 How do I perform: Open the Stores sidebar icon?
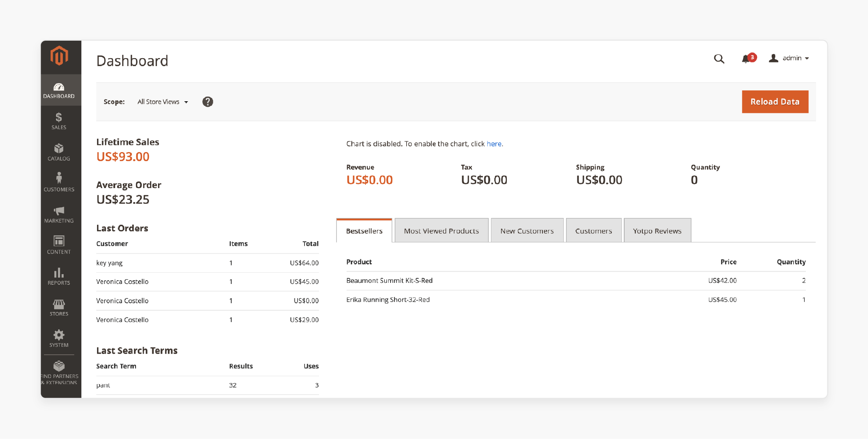coord(59,308)
